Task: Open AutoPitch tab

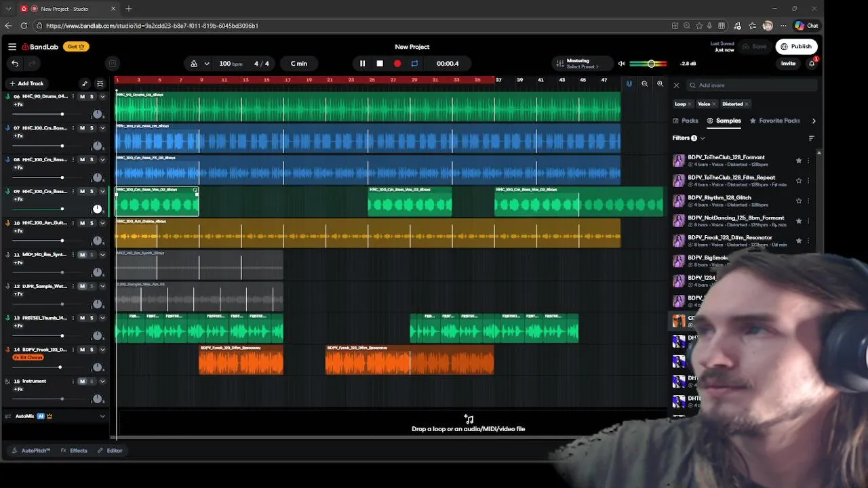Action: [31, 451]
